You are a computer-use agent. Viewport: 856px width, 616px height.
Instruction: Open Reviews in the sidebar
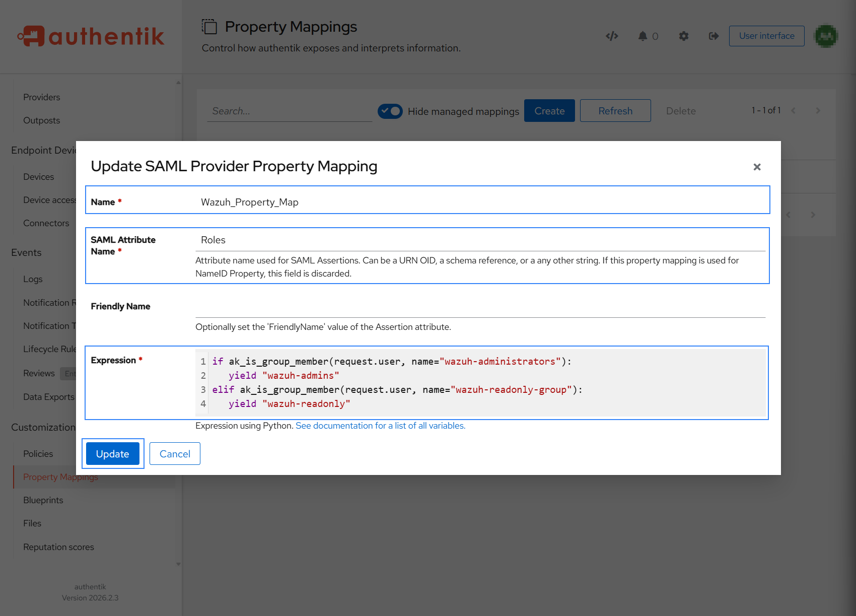tap(39, 373)
